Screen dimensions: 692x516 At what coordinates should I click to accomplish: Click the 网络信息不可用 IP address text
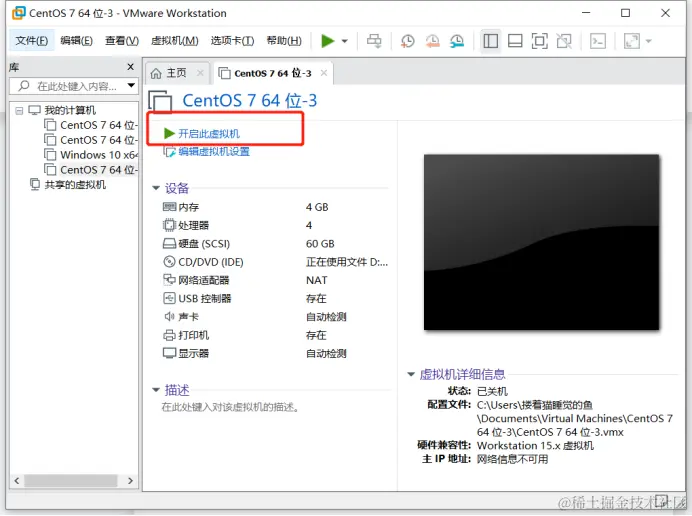pyautogui.click(x=512, y=459)
